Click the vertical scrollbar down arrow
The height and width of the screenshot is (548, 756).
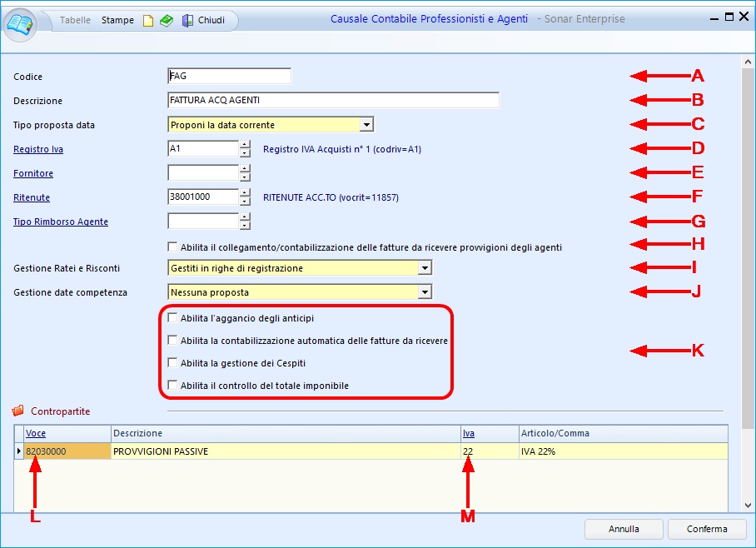coord(748,505)
